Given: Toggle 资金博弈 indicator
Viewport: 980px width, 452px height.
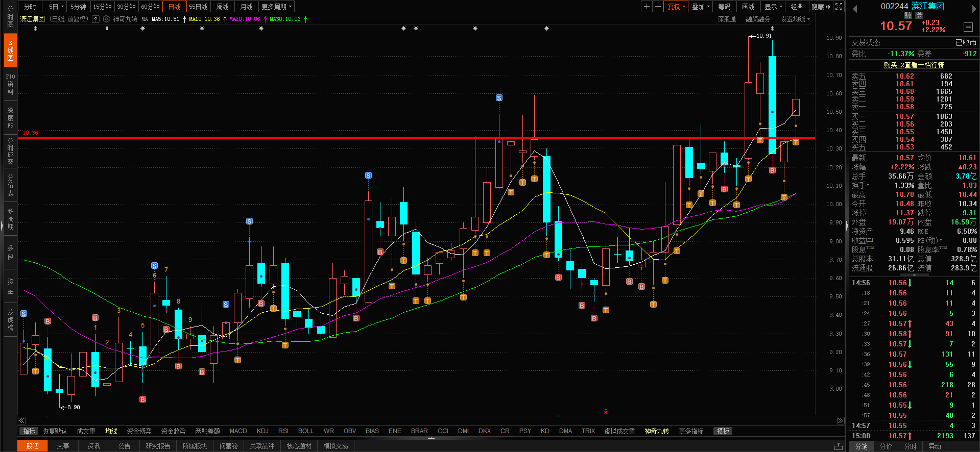Looking at the screenshot, I should pyautogui.click(x=139, y=431).
